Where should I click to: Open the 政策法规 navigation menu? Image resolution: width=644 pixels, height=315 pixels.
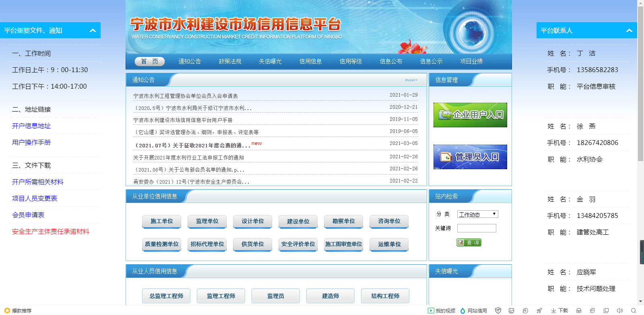coord(230,61)
